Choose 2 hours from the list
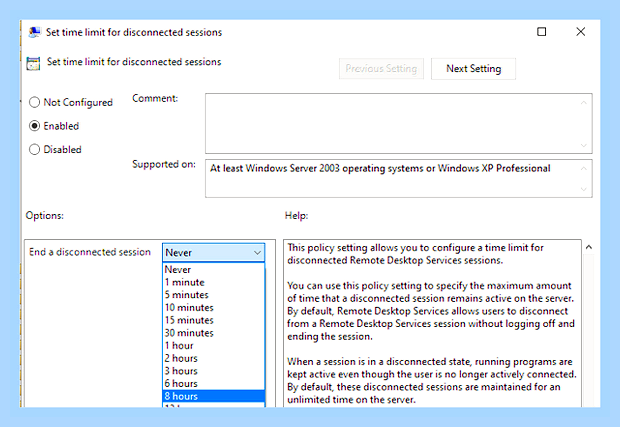Screen dimensions: 620x427 click(214, 358)
